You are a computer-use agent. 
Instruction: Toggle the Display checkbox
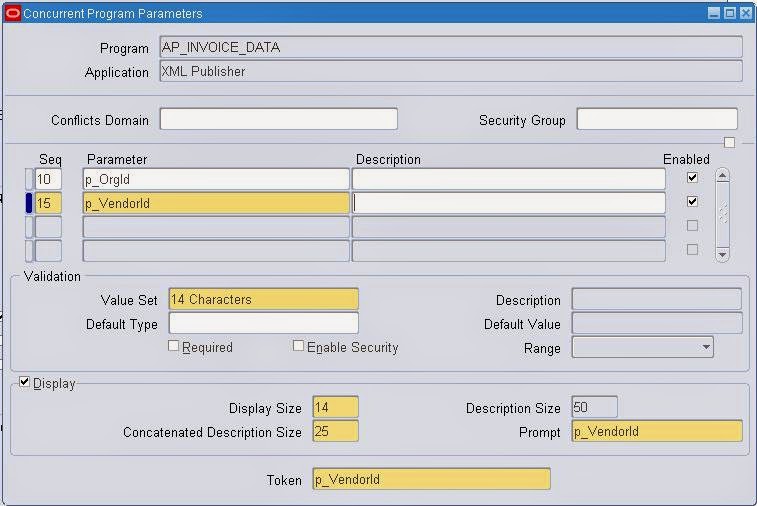(x=24, y=382)
